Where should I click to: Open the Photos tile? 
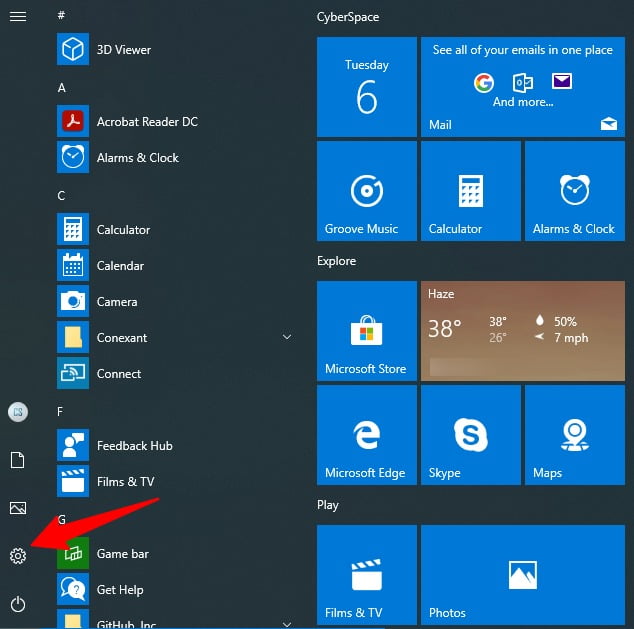[523, 575]
